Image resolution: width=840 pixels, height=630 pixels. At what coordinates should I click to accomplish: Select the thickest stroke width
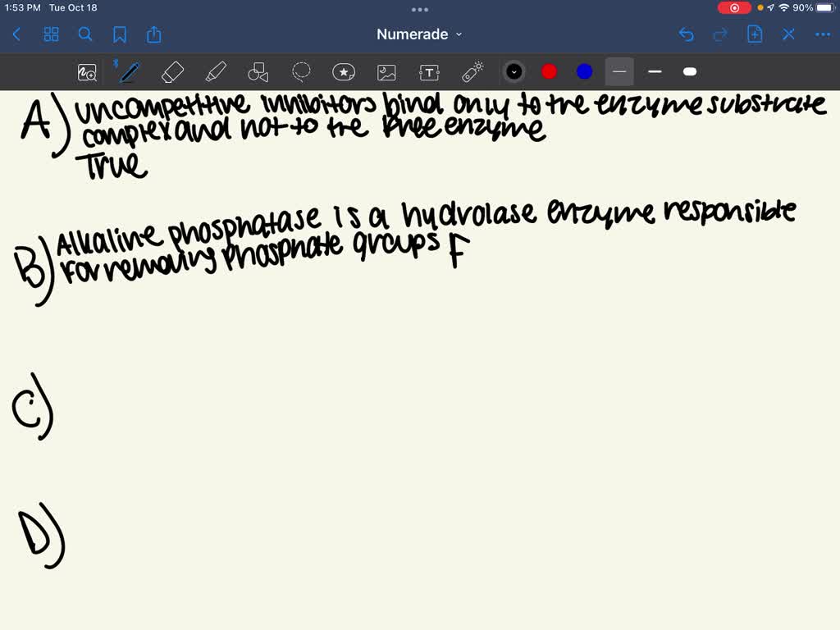(x=690, y=72)
